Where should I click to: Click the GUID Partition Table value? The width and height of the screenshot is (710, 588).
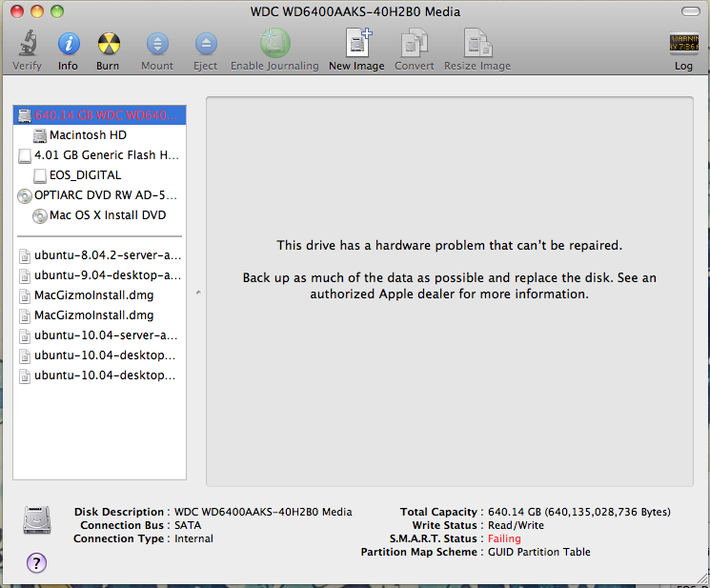(x=538, y=552)
